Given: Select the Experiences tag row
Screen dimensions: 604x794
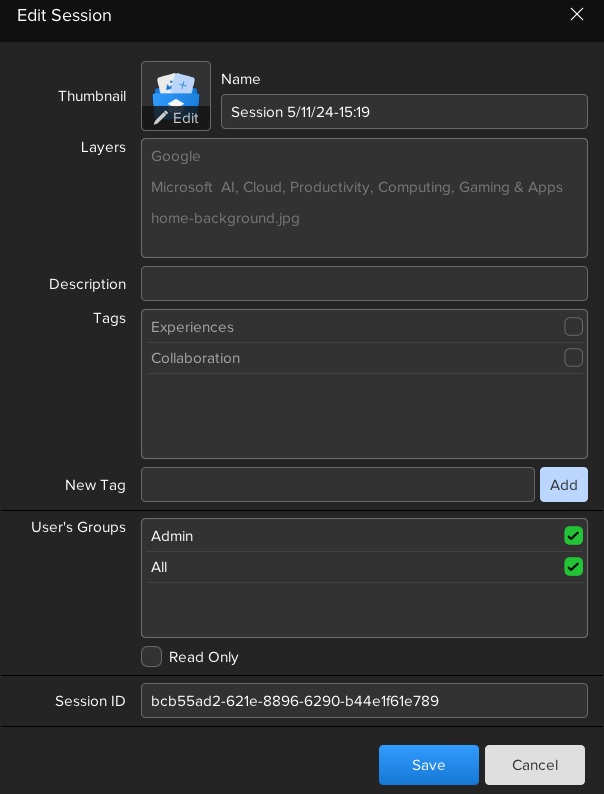Looking at the screenshot, I should tap(350, 327).
